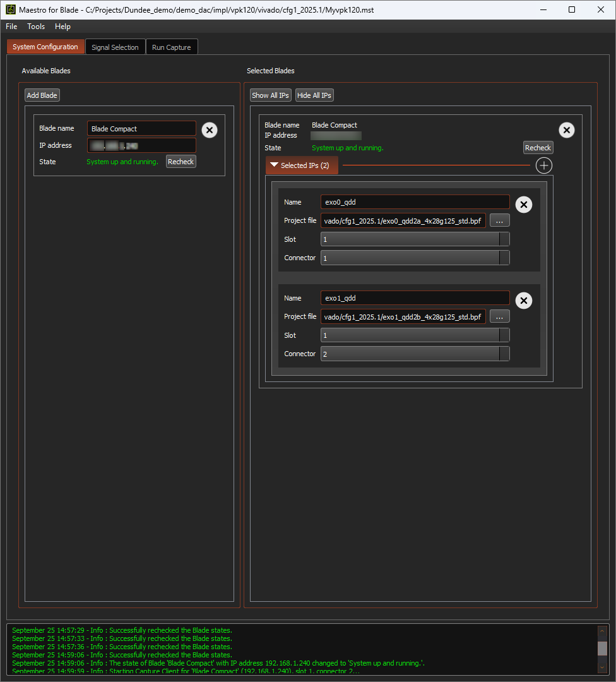Remove Blade Compact from Selected Blades
The height and width of the screenshot is (682, 616).
566,130
